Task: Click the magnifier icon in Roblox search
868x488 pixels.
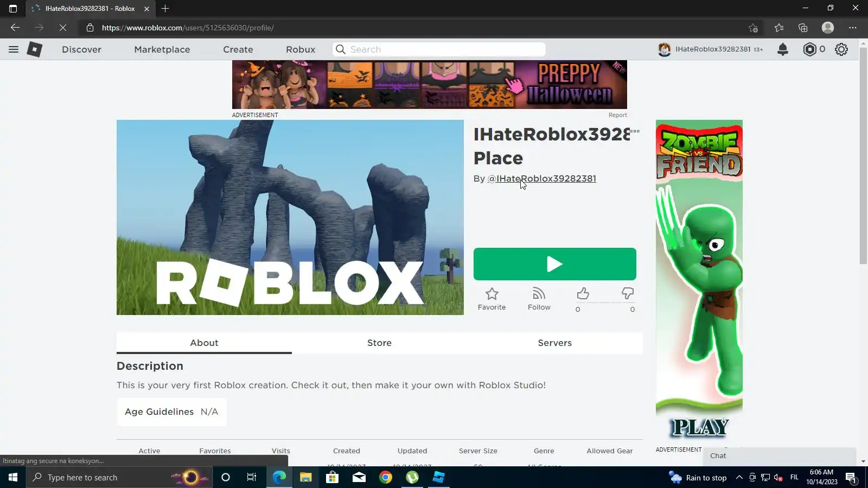Action: pos(340,49)
